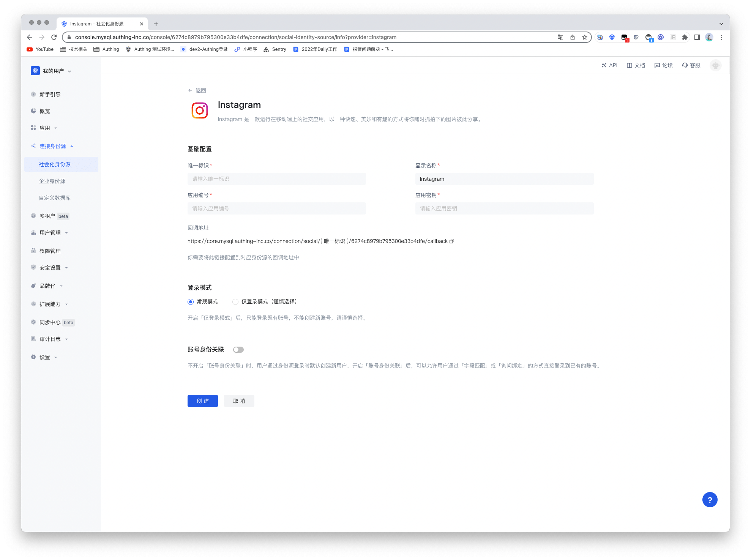This screenshot has width=751, height=560.
Task: Click the user avatar in top bar
Action: pos(715,65)
